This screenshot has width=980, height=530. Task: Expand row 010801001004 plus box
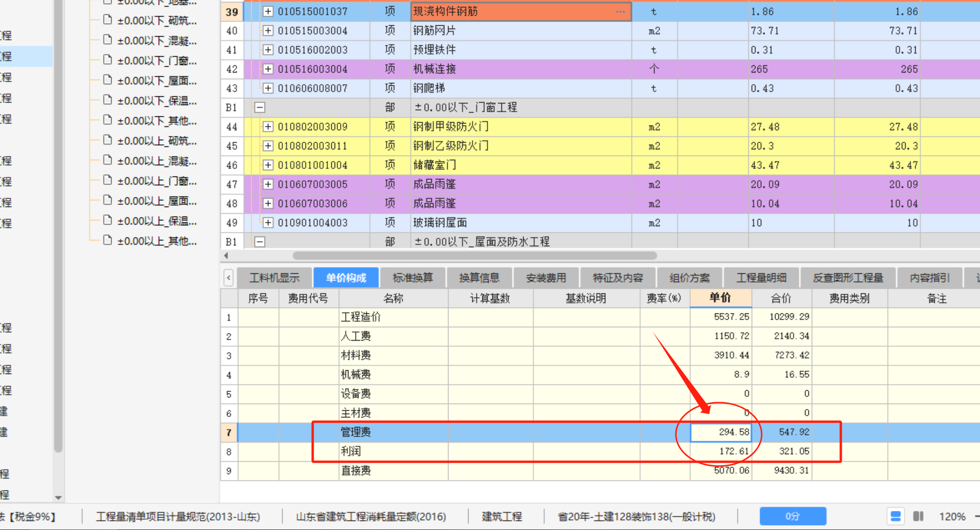pyautogui.click(x=268, y=165)
